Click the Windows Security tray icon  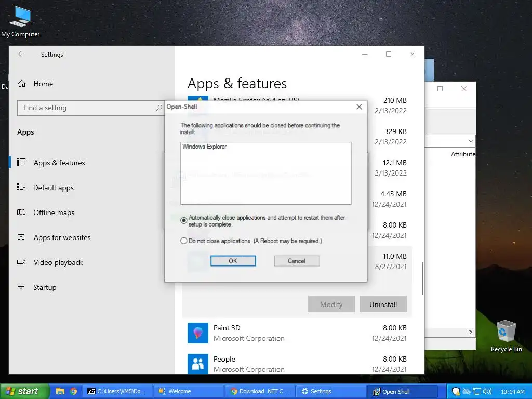(456, 391)
